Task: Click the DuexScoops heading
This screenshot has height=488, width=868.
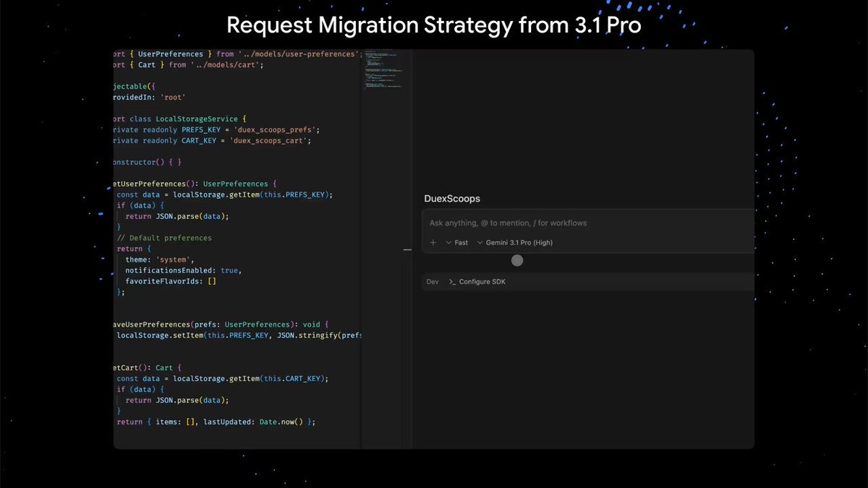Action: [x=452, y=199]
